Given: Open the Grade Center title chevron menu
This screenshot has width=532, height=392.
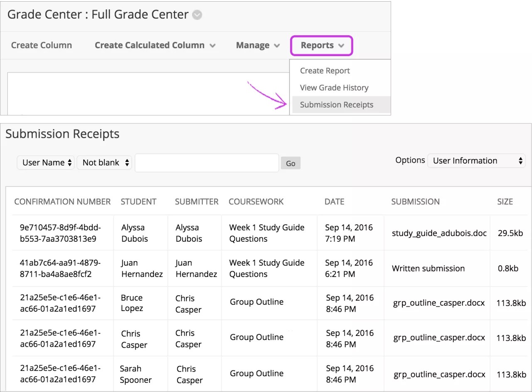Looking at the screenshot, I should pyautogui.click(x=197, y=15).
